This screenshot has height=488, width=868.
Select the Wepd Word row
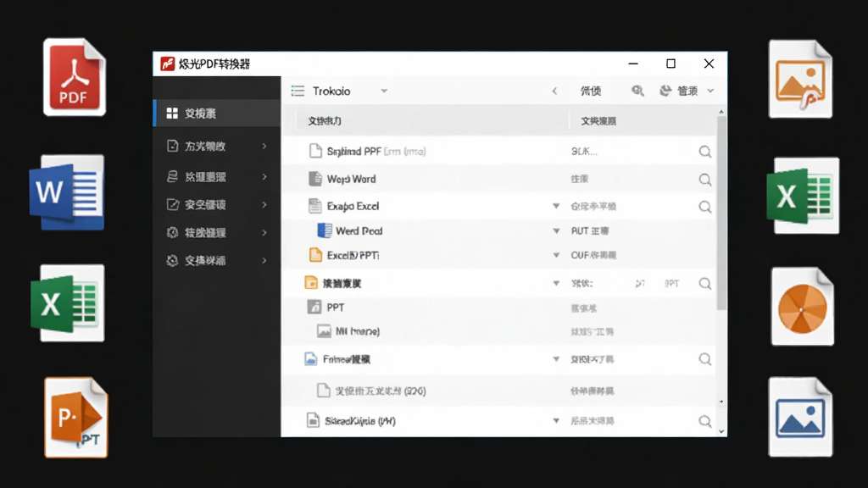point(499,179)
